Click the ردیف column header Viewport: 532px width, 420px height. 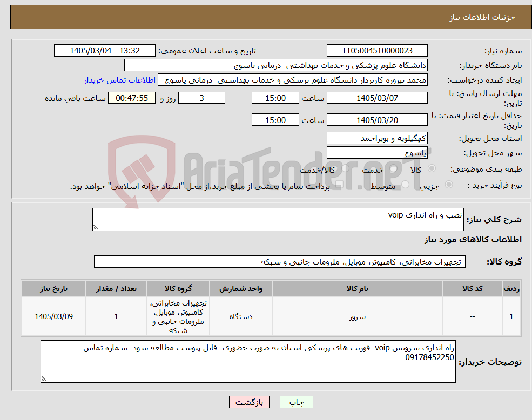[x=511, y=288]
